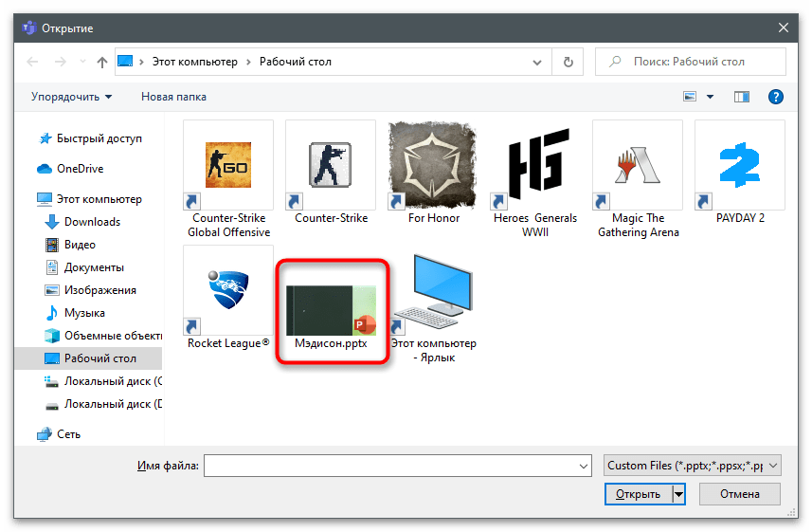The width and height of the screenshot is (812, 532).
Task: Expand the Custom Files file type dropdown
Action: pyautogui.click(x=693, y=466)
